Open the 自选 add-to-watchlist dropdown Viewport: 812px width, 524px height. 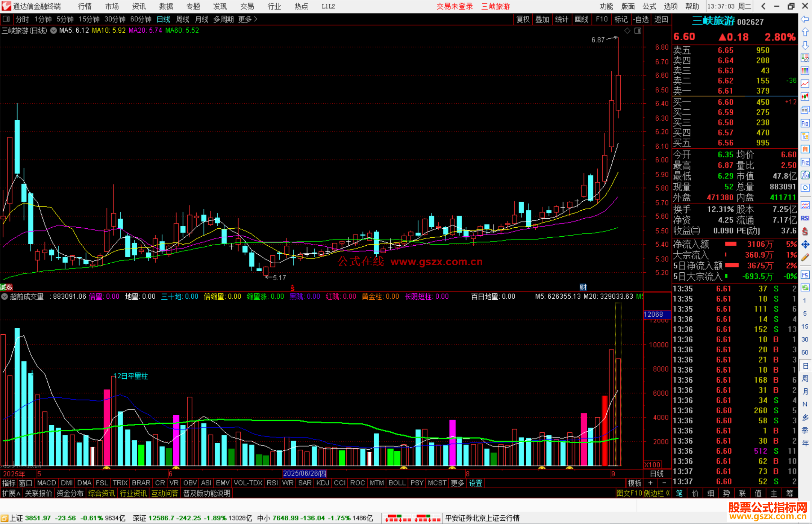point(641,19)
